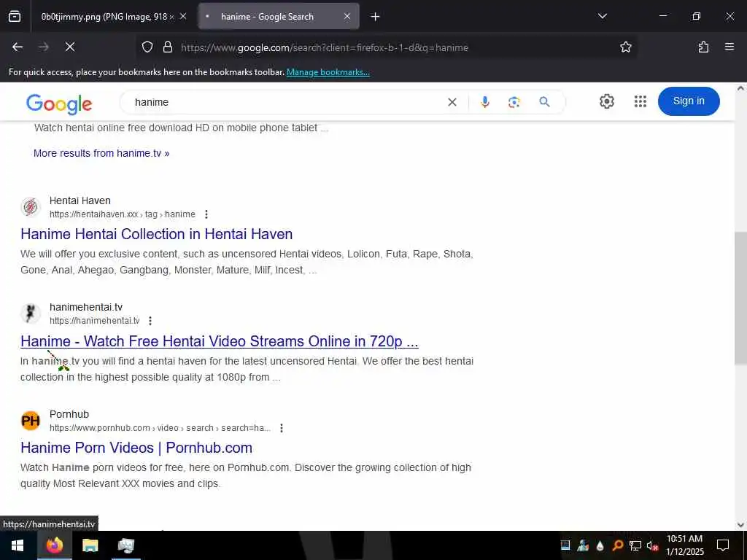
Task: Open Google quick settings gear
Action: (606, 101)
